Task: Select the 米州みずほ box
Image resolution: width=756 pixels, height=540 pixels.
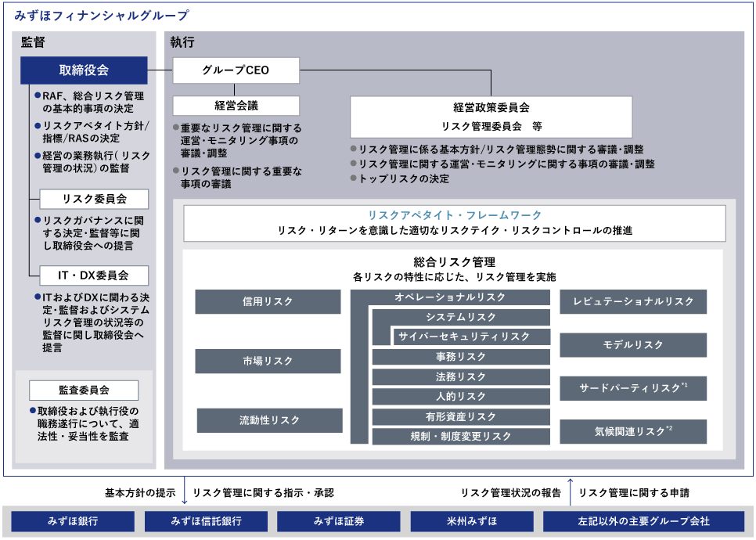Action: point(472,521)
